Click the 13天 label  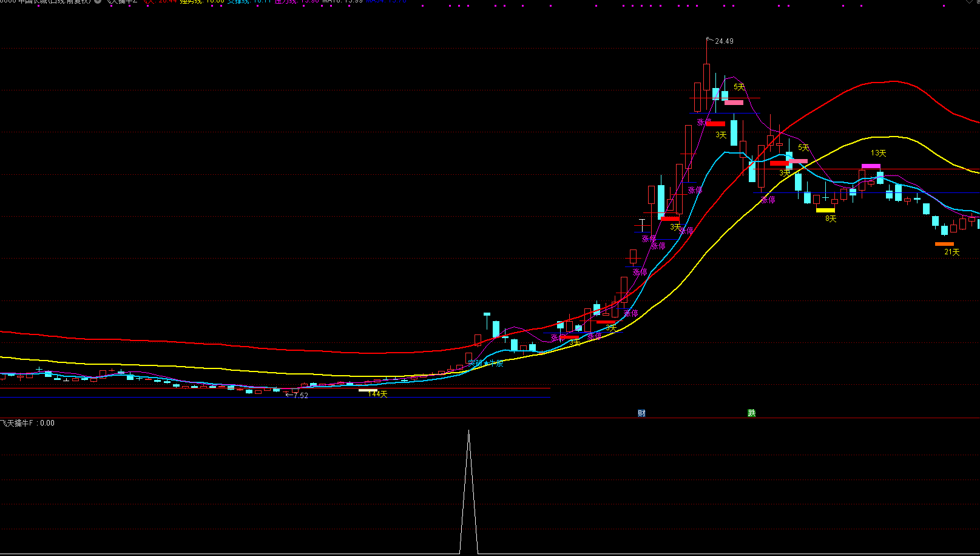point(878,154)
